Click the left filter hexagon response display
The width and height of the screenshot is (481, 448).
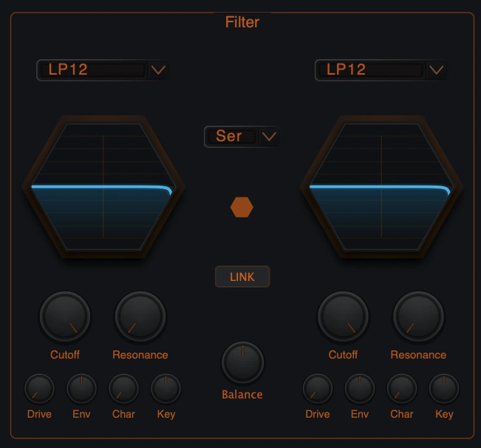click(103, 187)
